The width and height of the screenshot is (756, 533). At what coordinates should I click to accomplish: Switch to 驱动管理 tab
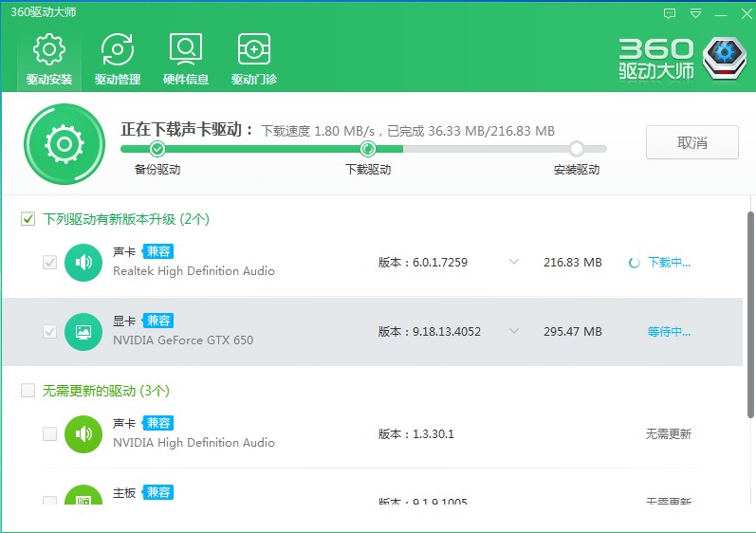118,60
